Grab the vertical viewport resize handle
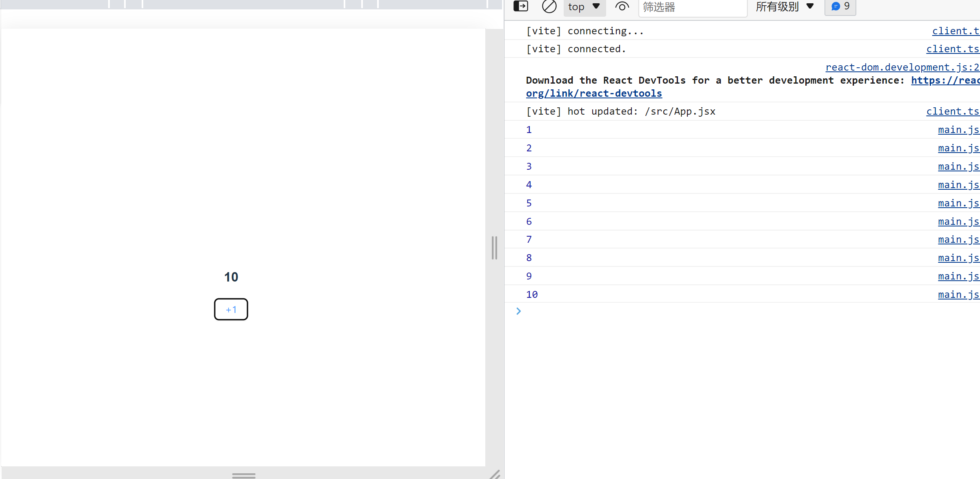980x479 pixels. click(494, 248)
